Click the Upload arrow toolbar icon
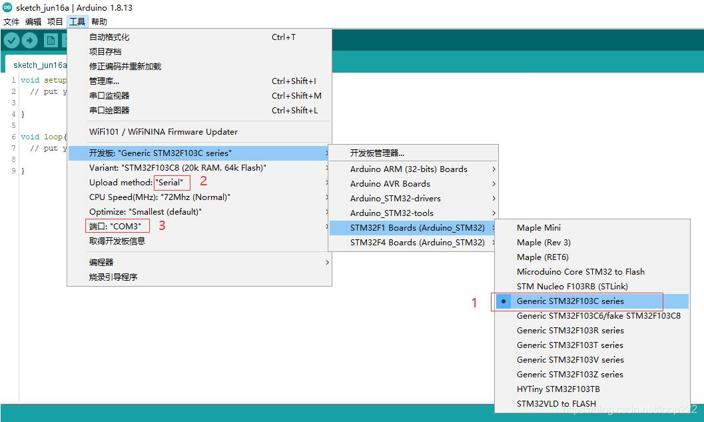This screenshot has width=704, height=422. click(x=30, y=40)
